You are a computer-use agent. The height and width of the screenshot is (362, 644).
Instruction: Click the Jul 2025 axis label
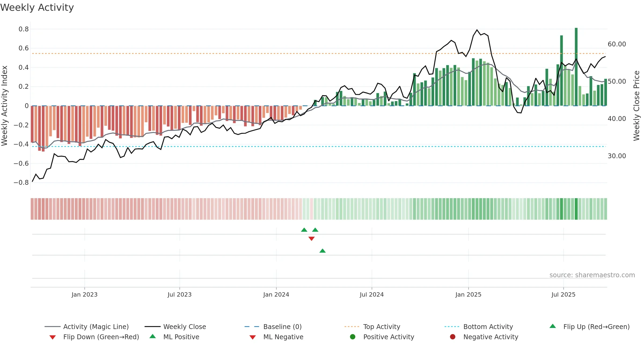pyautogui.click(x=563, y=294)
